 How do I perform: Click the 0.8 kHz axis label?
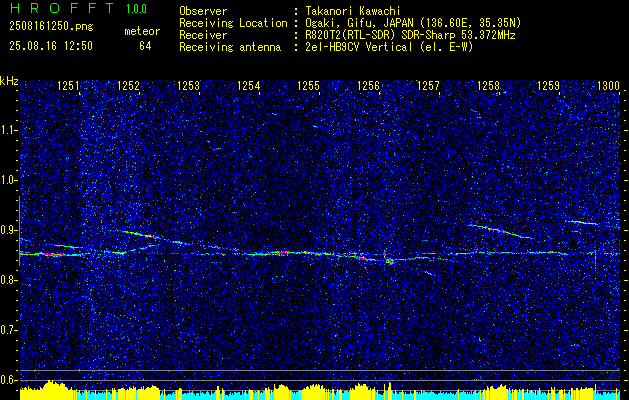click(x=8, y=280)
